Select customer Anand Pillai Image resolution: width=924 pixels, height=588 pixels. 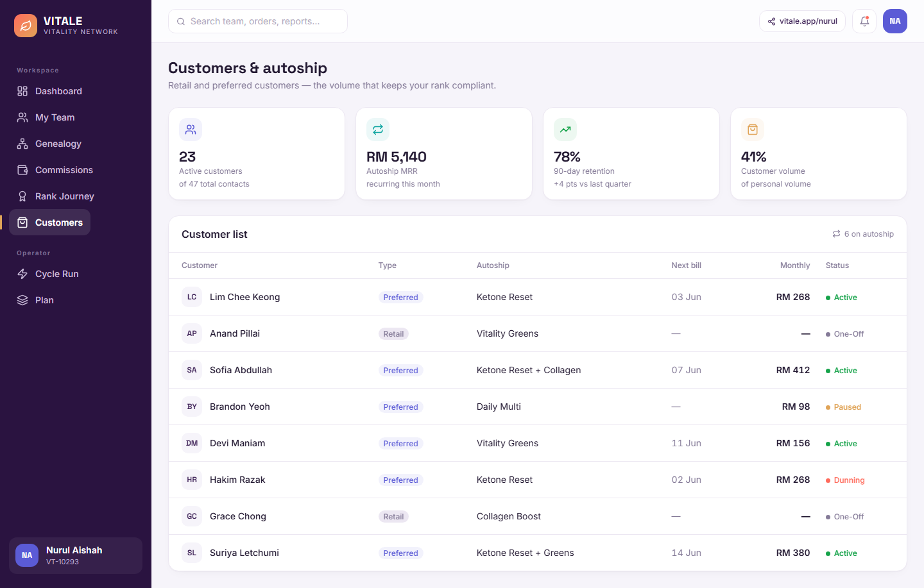point(235,333)
